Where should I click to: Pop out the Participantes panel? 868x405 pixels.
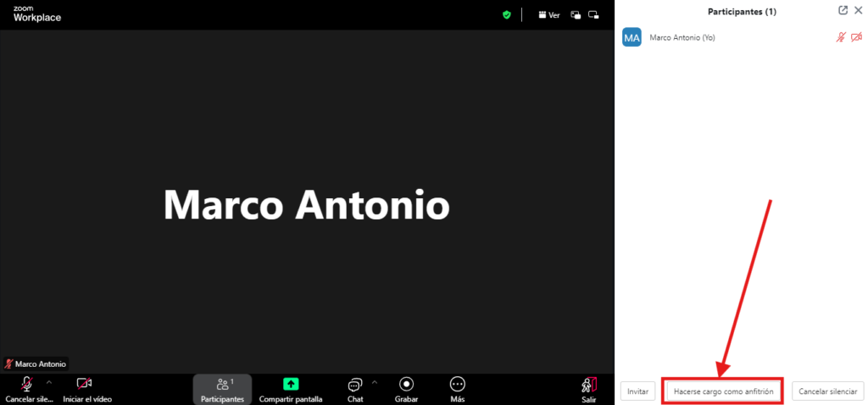point(843,11)
